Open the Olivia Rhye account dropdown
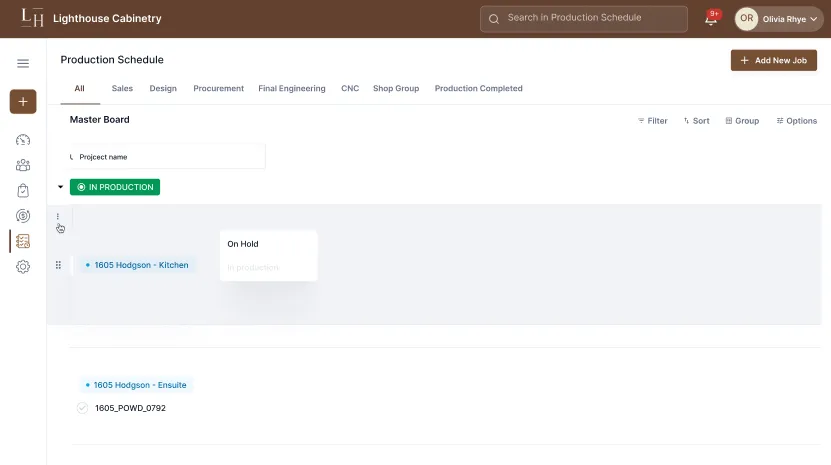Image resolution: width=831 pixels, height=465 pixels. point(777,19)
